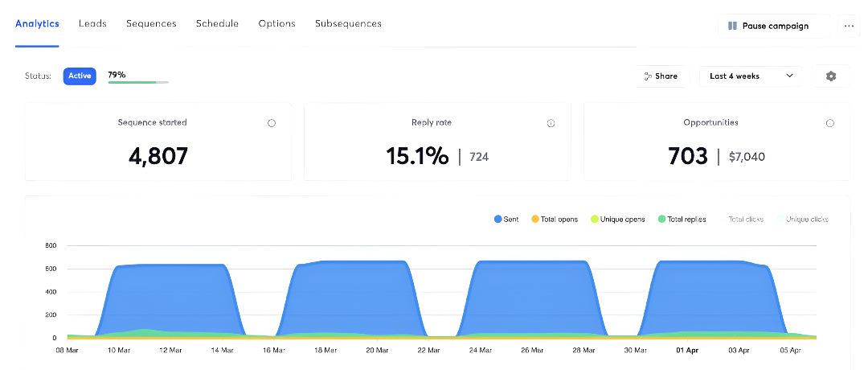Toggle the Sent series in chart legend
The width and height of the screenshot is (868, 370).
[506, 219]
